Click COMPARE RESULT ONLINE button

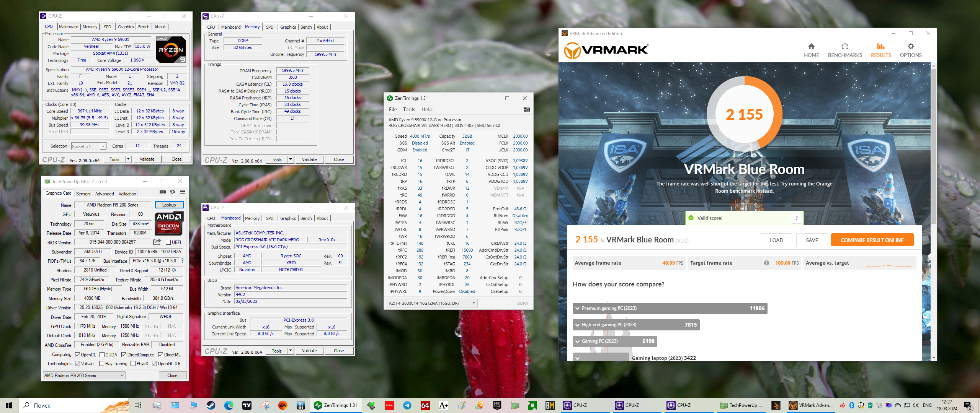[x=872, y=240]
